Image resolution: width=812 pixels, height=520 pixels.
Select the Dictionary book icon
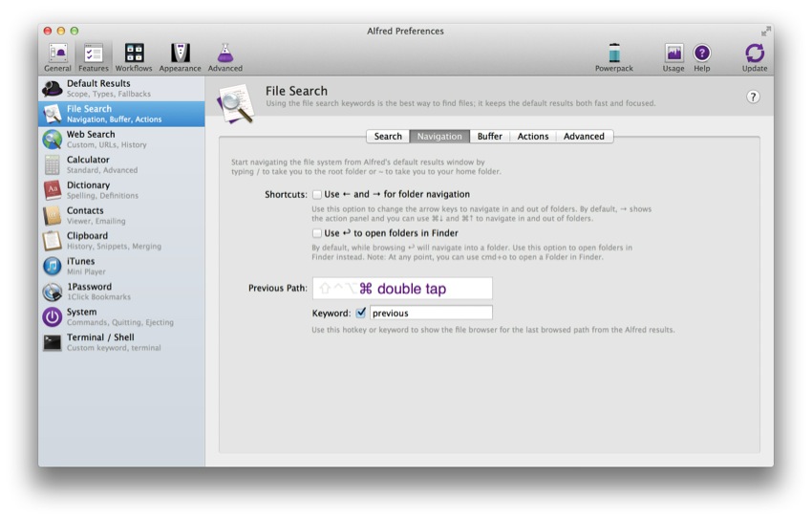(53, 190)
